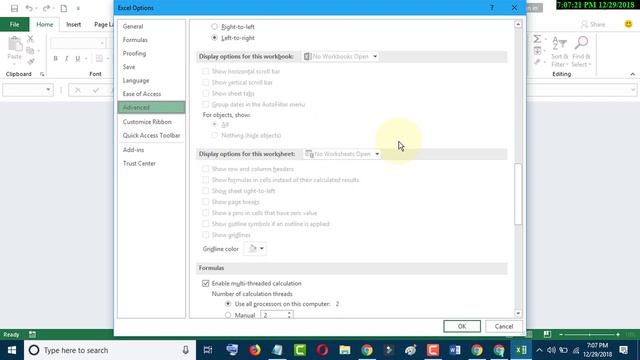This screenshot has height=360, width=640.
Task: Toggle Italic formatting in Font group
Action: (x=67, y=59)
